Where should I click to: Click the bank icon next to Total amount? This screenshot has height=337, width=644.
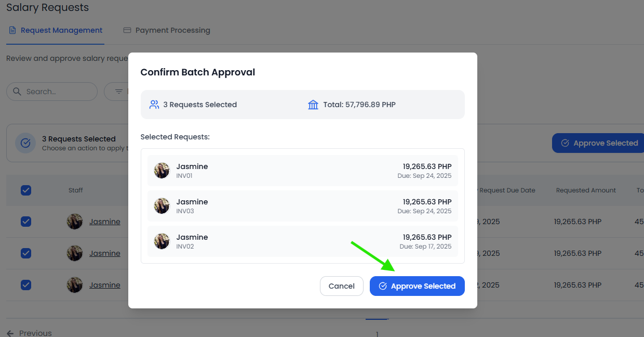tap(313, 105)
